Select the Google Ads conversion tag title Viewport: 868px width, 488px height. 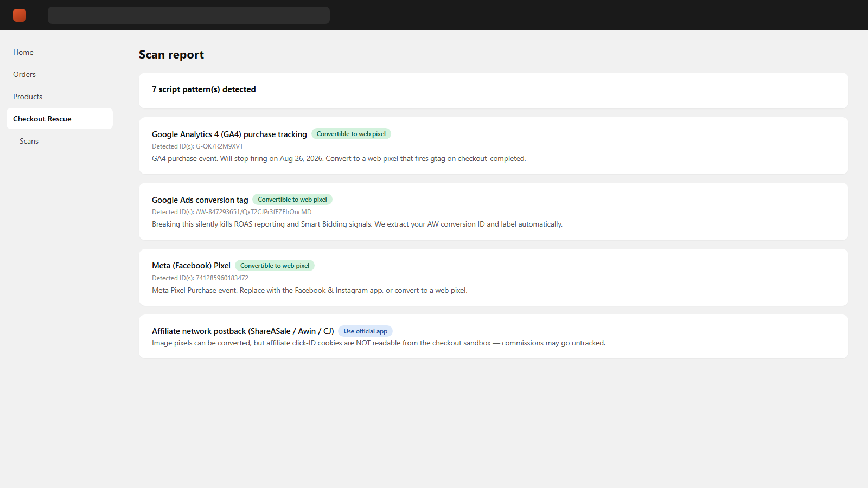200,200
